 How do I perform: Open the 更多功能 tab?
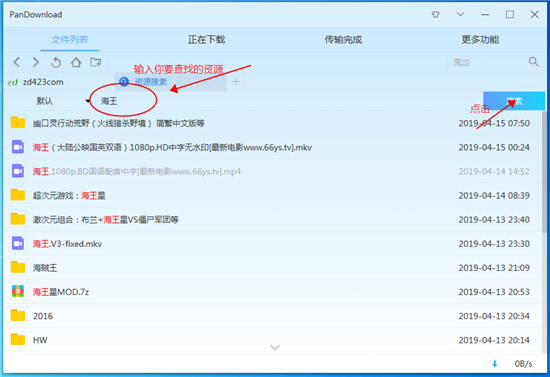(x=480, y=40)
